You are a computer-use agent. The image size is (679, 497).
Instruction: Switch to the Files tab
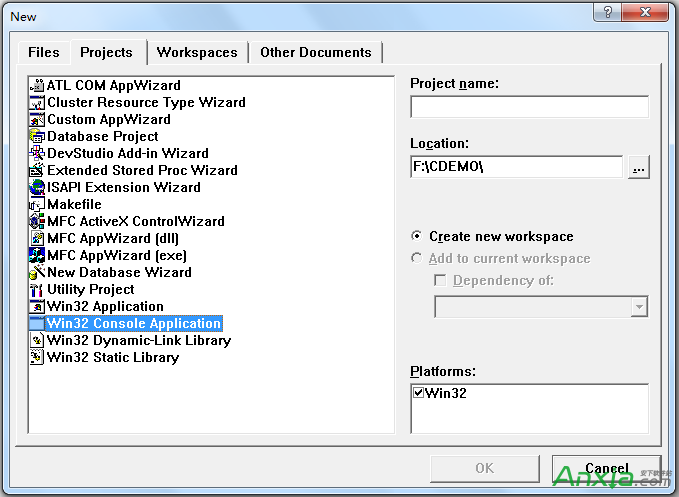point(44,52)
